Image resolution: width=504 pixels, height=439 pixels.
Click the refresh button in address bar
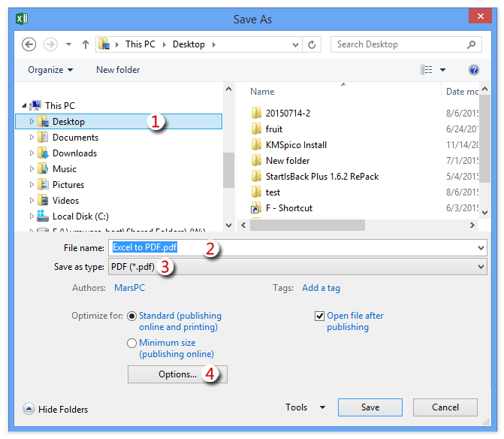(x=312, y=44)
